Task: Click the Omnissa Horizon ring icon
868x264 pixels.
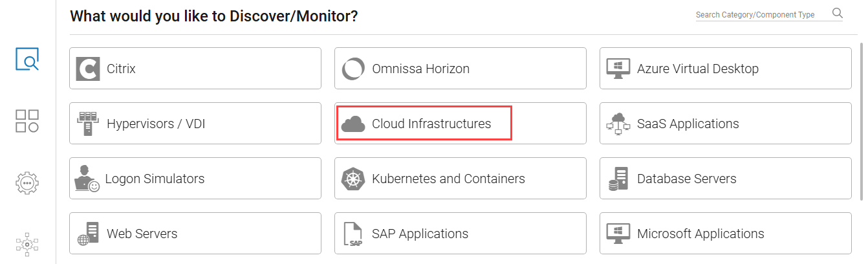Action: 353,69
